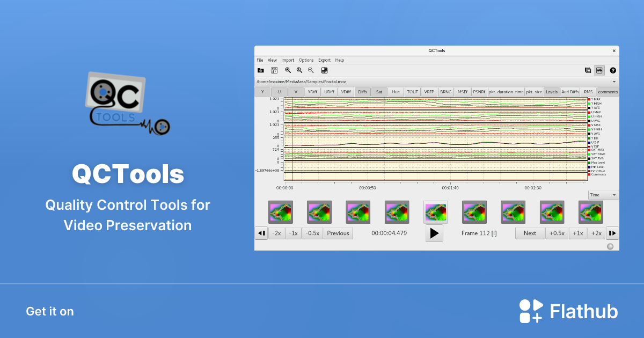The image size is (644, 338).
Task: Slow playback with the -0.5x button
Action: point(312,233)
